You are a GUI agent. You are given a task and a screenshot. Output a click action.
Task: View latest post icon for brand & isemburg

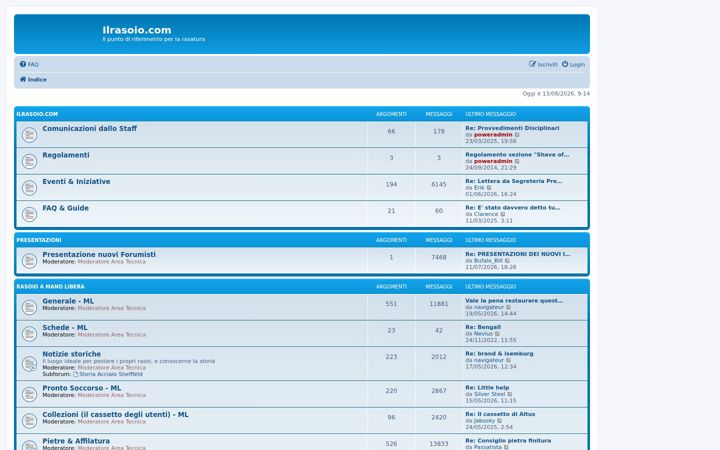coord(508,360)
